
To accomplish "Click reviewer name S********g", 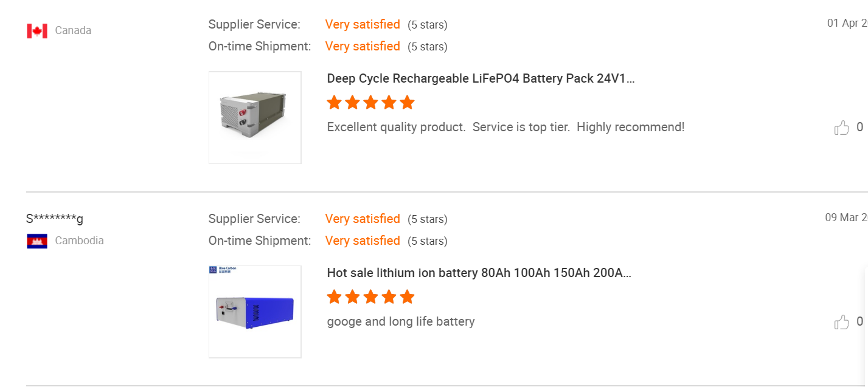I will pos(55,219).
